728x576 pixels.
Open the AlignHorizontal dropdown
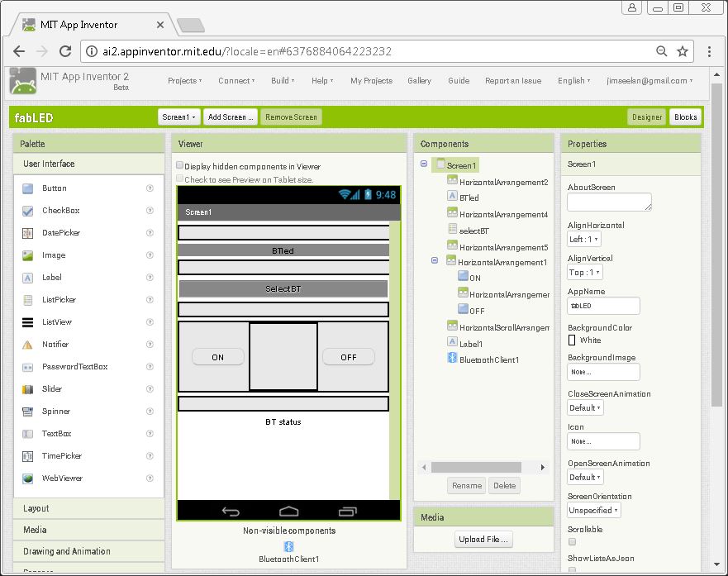(584, 239)
